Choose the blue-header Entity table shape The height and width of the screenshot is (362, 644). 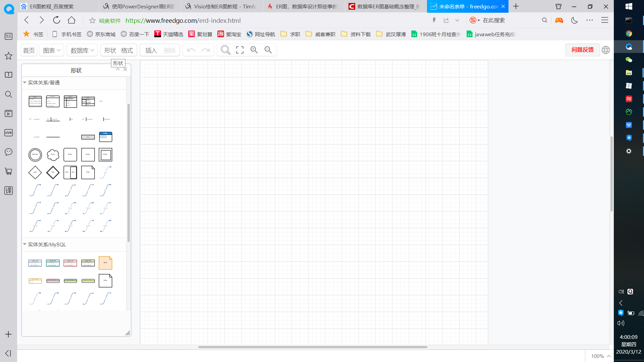pyautogui.click(x=105, y=137)
